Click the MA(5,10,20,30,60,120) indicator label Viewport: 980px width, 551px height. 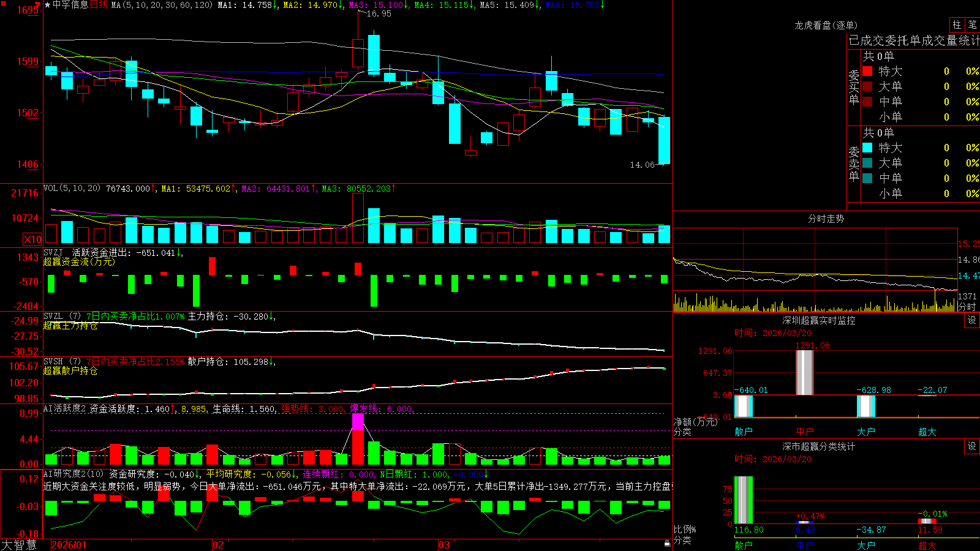pyautogui.click(x=162, y=5)
